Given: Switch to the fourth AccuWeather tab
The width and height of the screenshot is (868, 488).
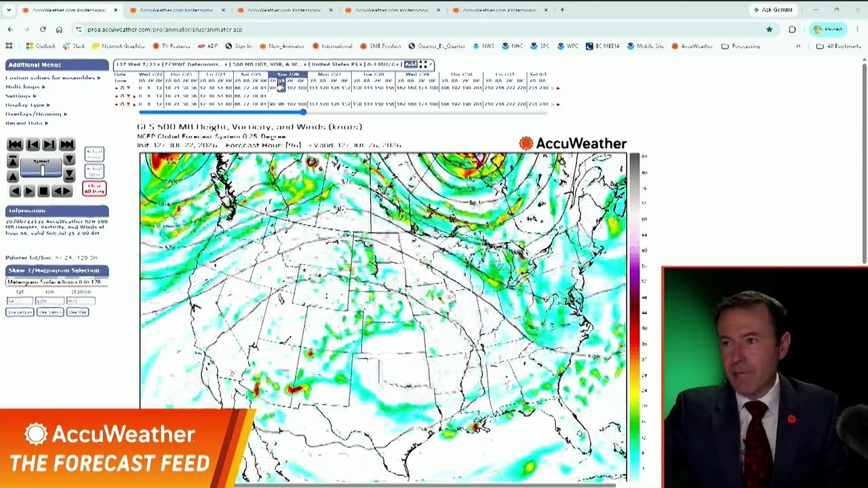Looking at the screenshot, I should [x=392, y=10].
